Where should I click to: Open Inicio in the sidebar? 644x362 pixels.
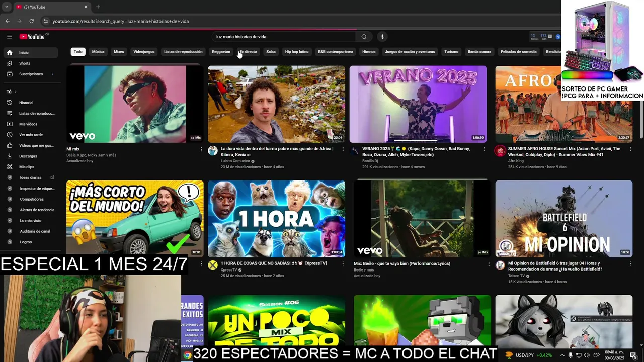coord(31,52)
